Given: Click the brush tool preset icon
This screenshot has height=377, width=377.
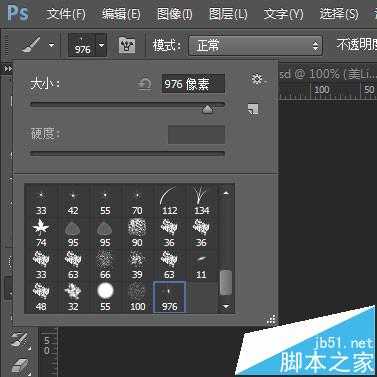Looking at the screenshot, I should click(31, 45).
